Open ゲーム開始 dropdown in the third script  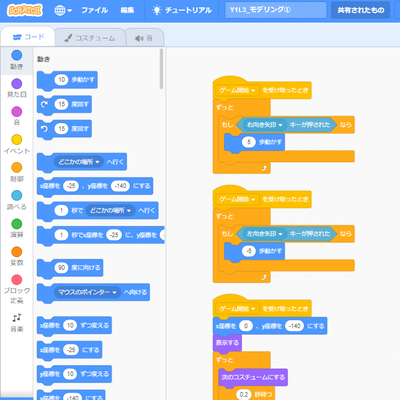(237, 309)
